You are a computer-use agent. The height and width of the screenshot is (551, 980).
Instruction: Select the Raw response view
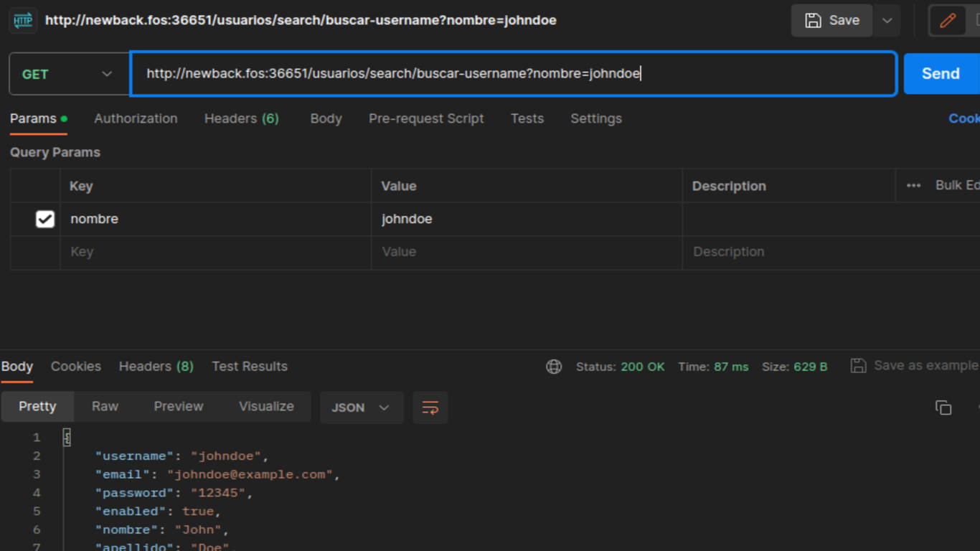[x=105, y=406]
